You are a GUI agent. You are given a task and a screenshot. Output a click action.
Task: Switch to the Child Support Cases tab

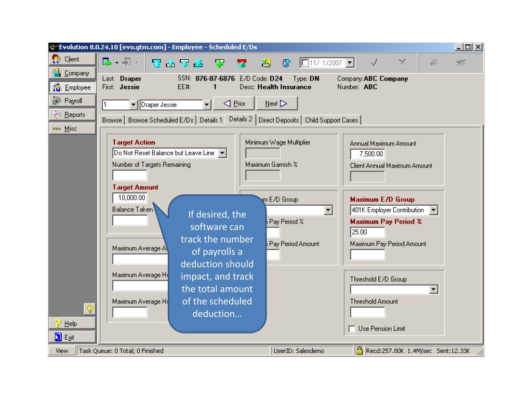pyautogui.click(x=331, y=120)
